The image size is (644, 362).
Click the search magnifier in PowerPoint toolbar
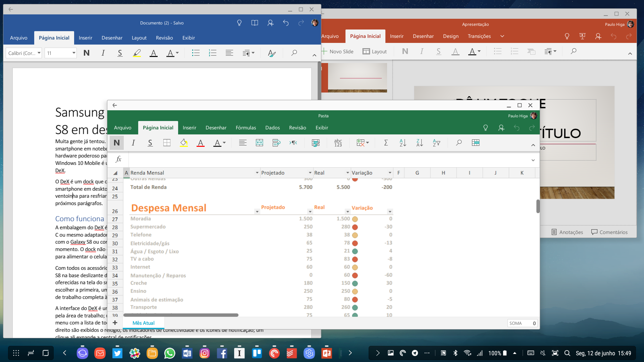574,51
